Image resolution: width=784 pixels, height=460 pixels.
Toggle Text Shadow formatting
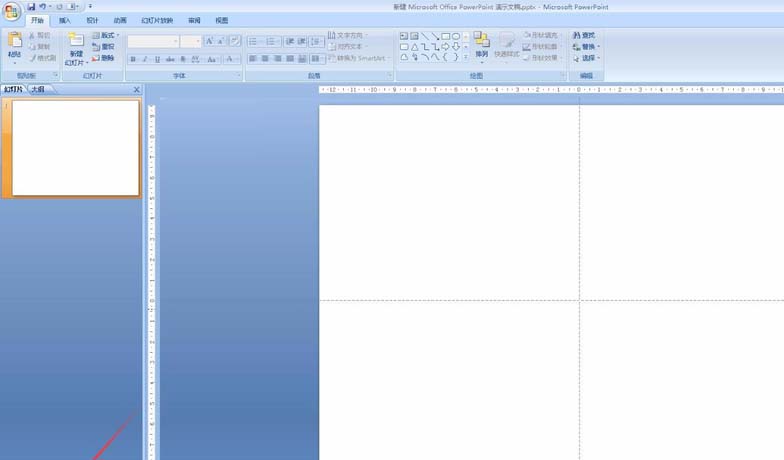click(183, 59)
